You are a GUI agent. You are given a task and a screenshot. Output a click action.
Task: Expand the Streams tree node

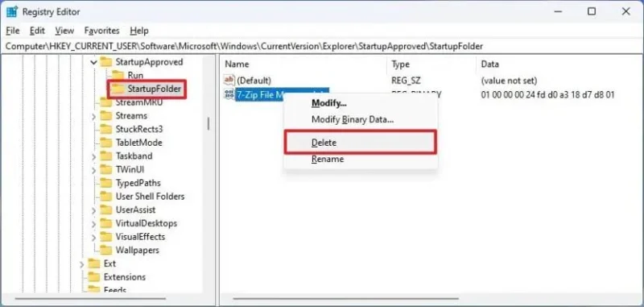click(x=93, y=116)
